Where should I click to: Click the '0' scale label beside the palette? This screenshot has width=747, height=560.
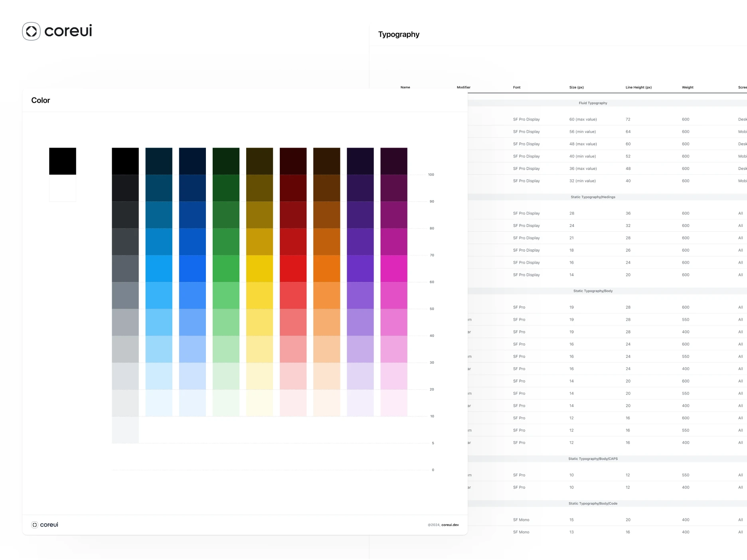click(433, 470)
